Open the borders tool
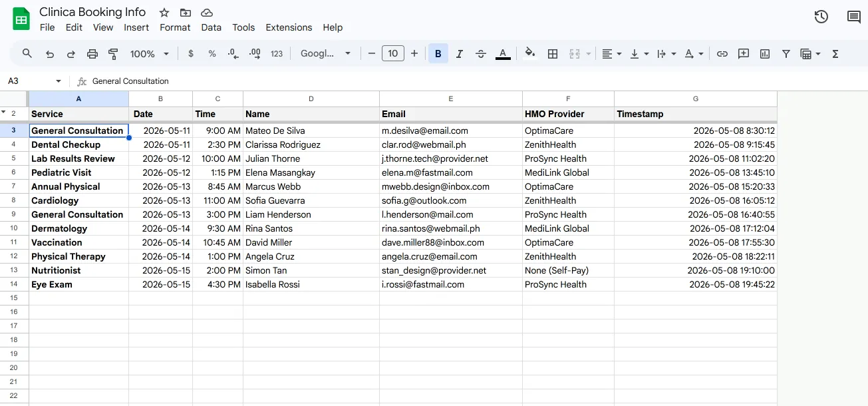868x406 pixels. (x=553, y=54)
